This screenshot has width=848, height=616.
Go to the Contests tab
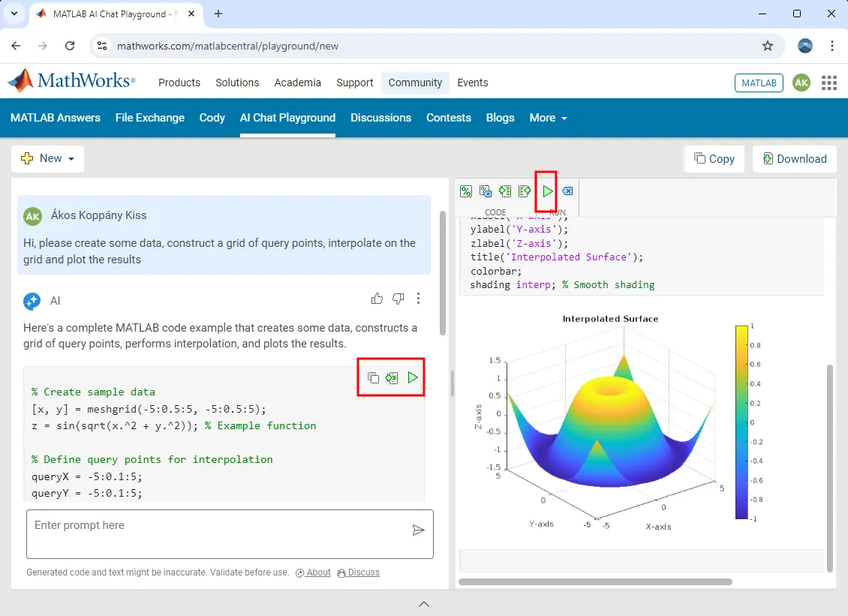[x=449, y=118]
